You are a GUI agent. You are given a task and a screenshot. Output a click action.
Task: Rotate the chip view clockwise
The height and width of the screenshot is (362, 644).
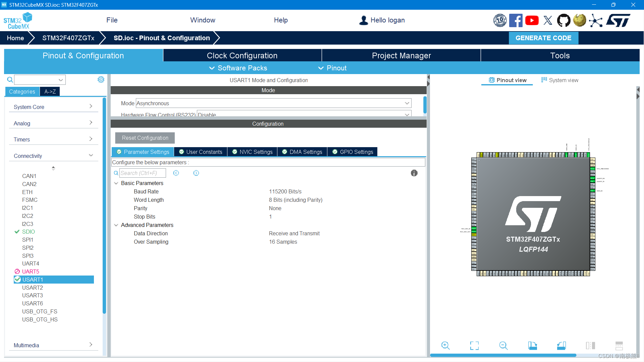pyautogui.click(x=532, y=346)
